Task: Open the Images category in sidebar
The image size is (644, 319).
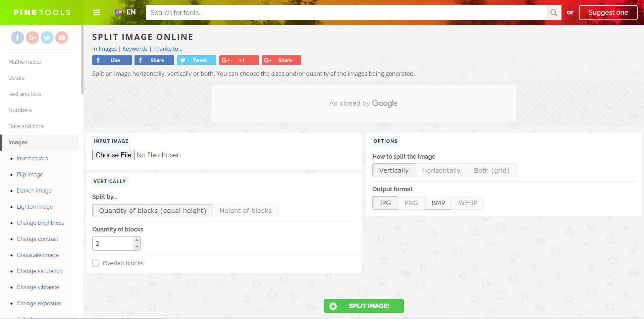Action: [x=18, y=143]
